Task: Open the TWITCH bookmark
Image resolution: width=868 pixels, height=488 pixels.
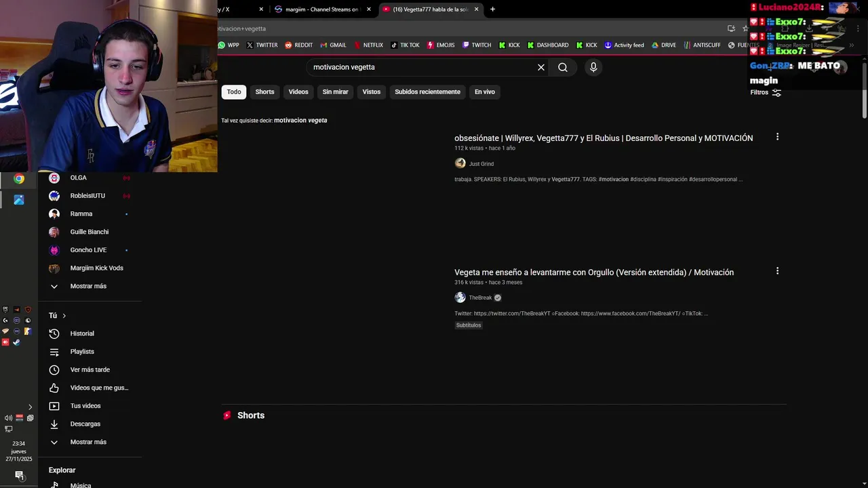Action: pos(477,45)
